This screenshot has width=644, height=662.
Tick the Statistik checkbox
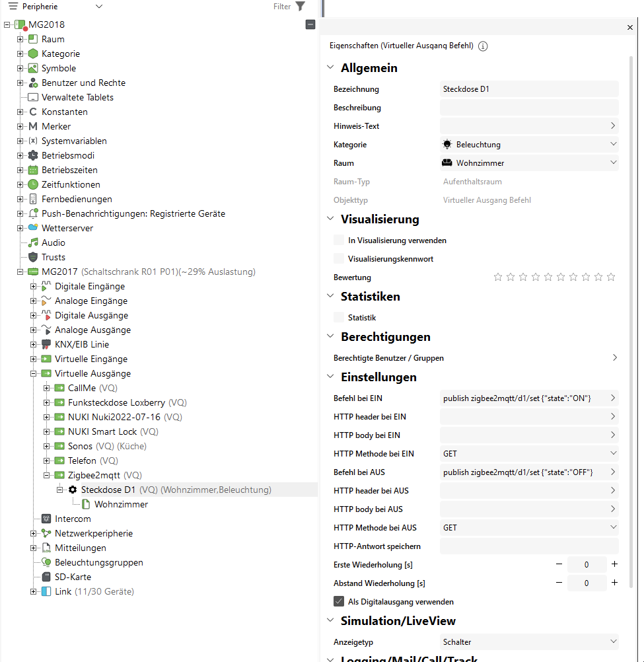tap(339, 318)
